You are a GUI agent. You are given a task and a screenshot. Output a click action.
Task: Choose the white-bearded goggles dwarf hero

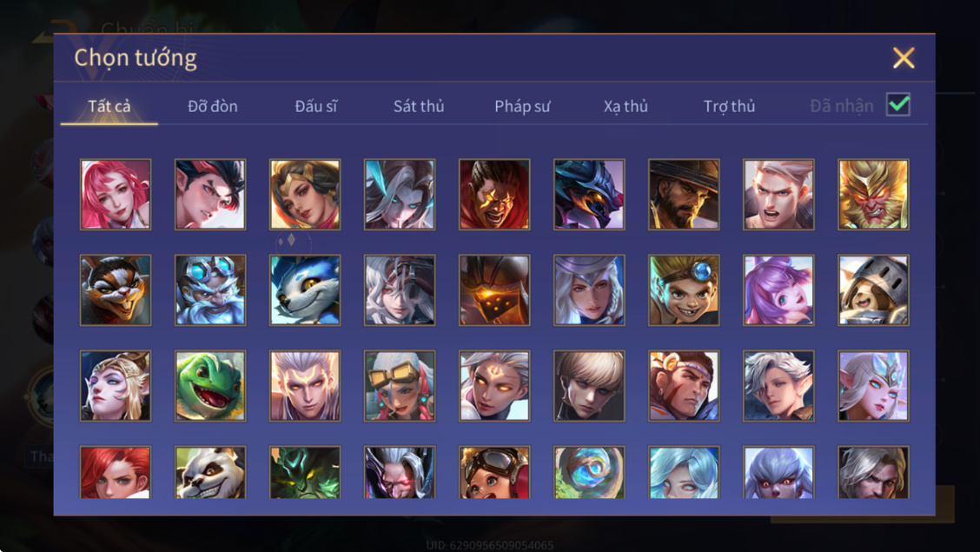point(210,290)
